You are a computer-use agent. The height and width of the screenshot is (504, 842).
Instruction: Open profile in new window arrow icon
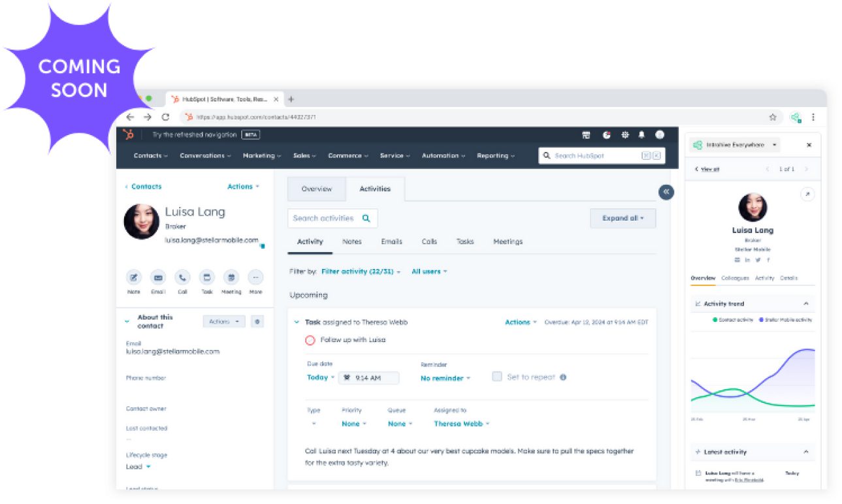click(x=807, y=194)
